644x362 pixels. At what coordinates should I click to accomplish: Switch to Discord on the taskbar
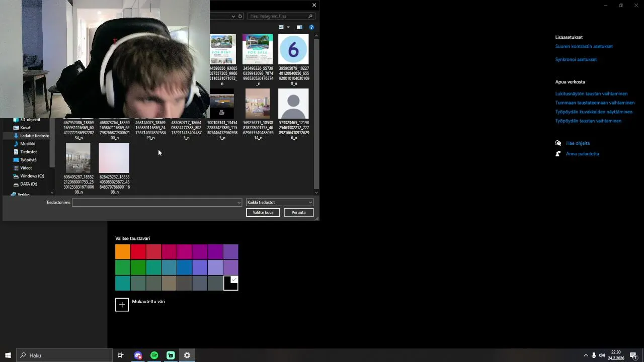pyautogui.click(x=138, y=355)
